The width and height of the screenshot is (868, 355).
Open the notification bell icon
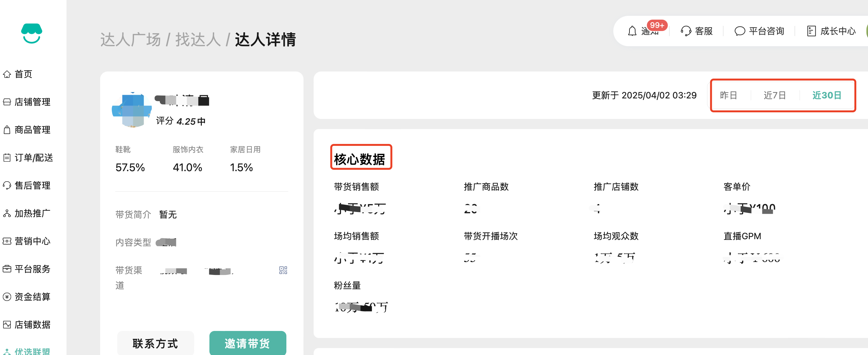click(x=632, y=31)
